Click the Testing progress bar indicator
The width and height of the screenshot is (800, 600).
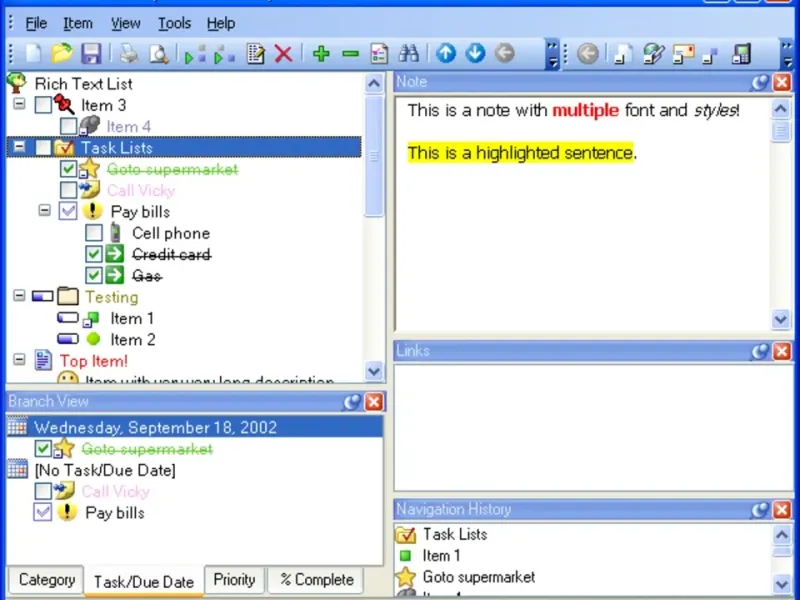tap(42, 296)
